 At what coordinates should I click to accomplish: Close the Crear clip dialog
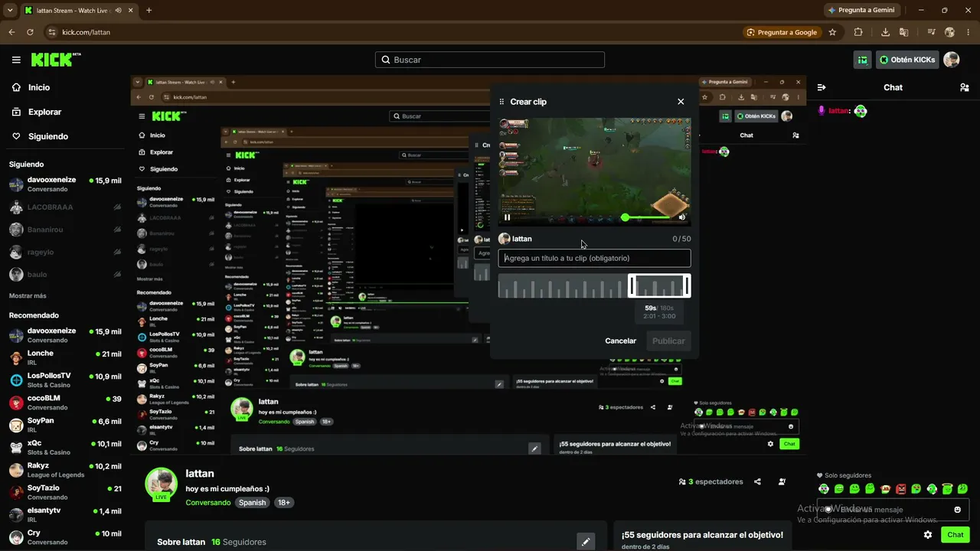[x=681, y=102]
